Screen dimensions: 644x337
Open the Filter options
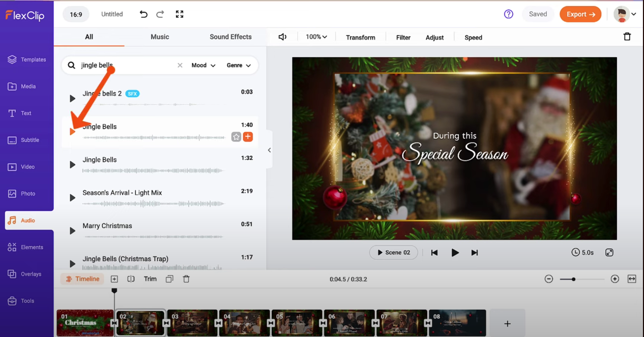(403, 37)
